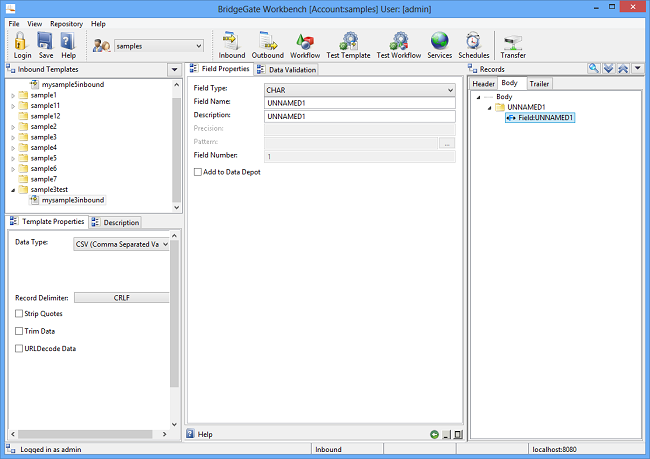This screenshot has width=650, height=459.
Task: Open the Field Type CHAR dropdown
Action: coord(450,90)
